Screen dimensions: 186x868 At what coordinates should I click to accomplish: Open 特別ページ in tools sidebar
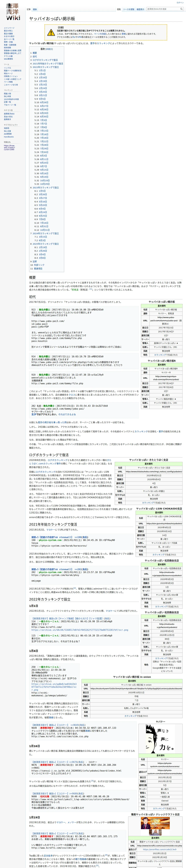coord(8,73)
